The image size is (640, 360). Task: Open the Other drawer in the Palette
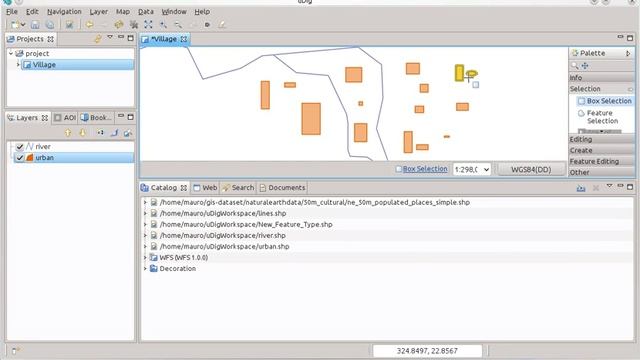click(602, 172)
